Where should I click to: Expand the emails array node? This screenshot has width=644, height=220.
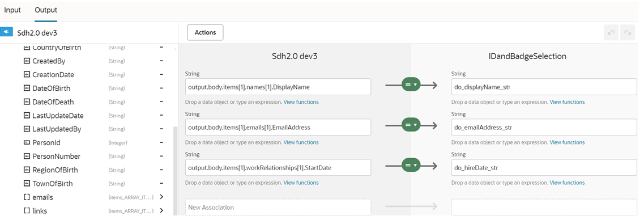[161, 197]
